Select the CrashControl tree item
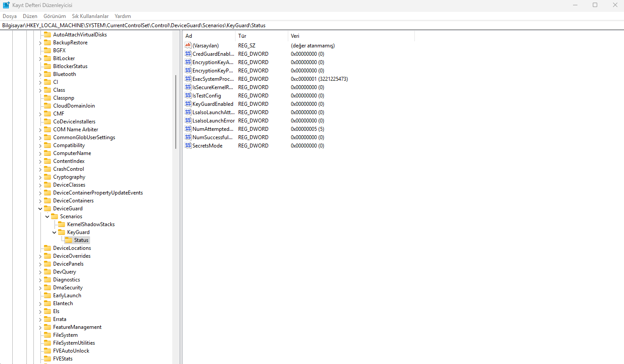Screen dimensions: 624x364 pos(69,169)
